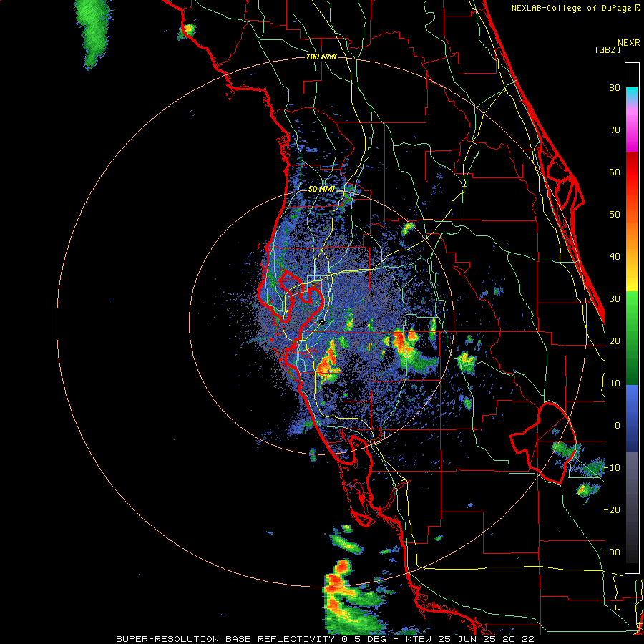Viewport: 644px width, 644px height.
Task: Click the 10 value on the dBZ scale
Action: pos(615,384)
